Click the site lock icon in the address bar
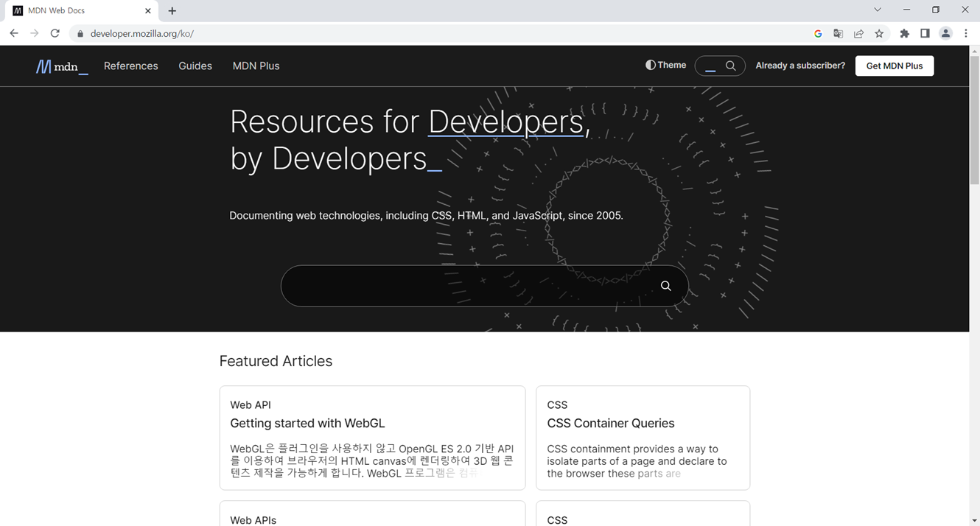Viewport: 980px width, 526px height. pos(80,34)
